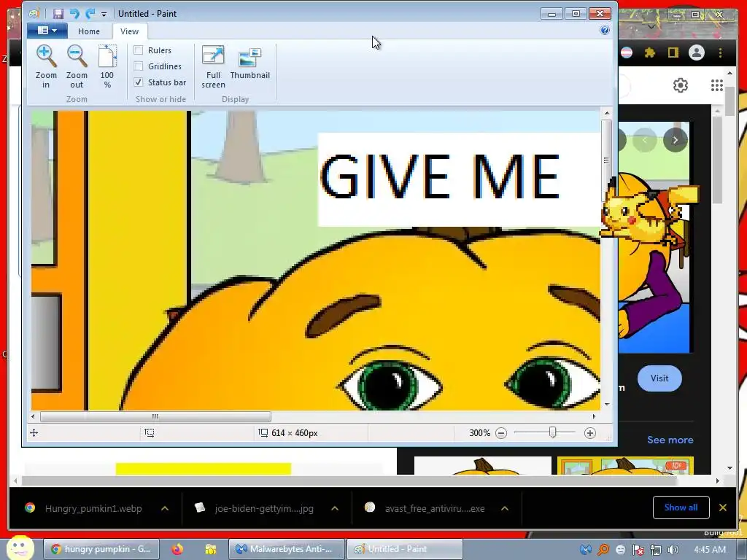Click the zoom minus button in status bar
747x560 pixels.
click(501, 433)
